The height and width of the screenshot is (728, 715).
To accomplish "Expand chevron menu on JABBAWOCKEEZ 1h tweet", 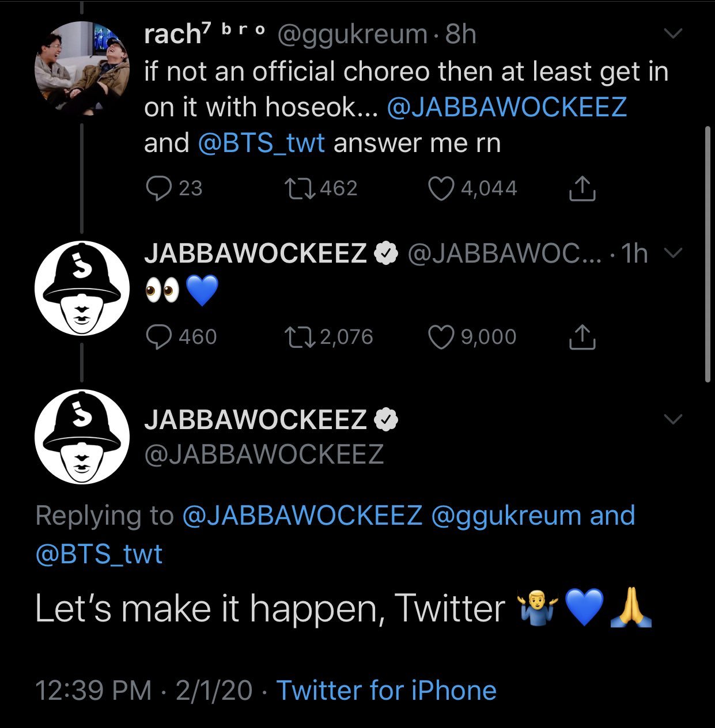I will click(673, 253).
